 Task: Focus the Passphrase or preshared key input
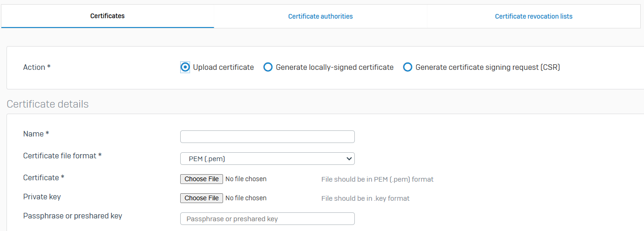click(267, 219)
